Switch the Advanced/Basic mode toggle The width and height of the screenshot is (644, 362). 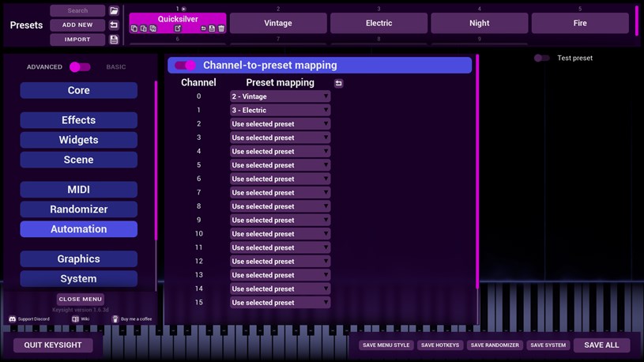pos(80,67)
